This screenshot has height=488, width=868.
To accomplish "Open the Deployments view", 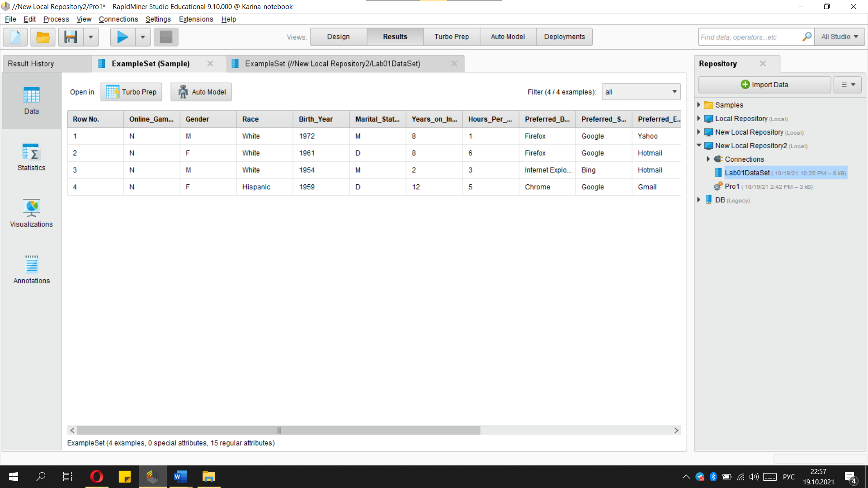I will pos(564,37).
